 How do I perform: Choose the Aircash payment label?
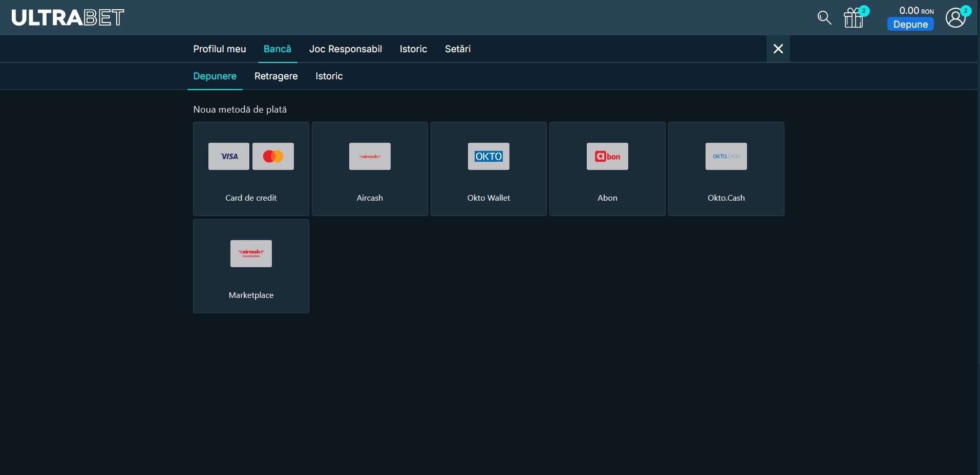click(370, 198)
